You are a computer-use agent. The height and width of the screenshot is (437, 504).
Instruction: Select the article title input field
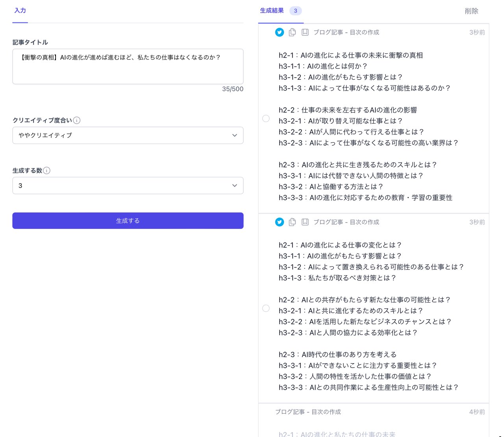[128, 67]
